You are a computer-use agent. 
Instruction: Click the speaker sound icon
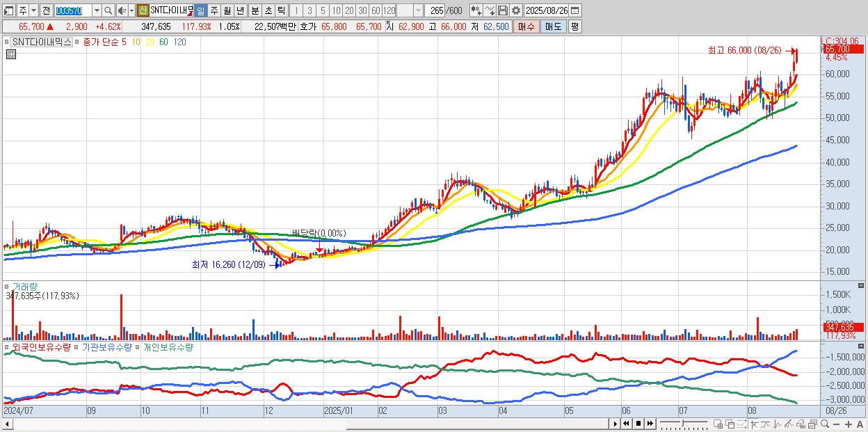pyautogui.click(x=122, y=10)
